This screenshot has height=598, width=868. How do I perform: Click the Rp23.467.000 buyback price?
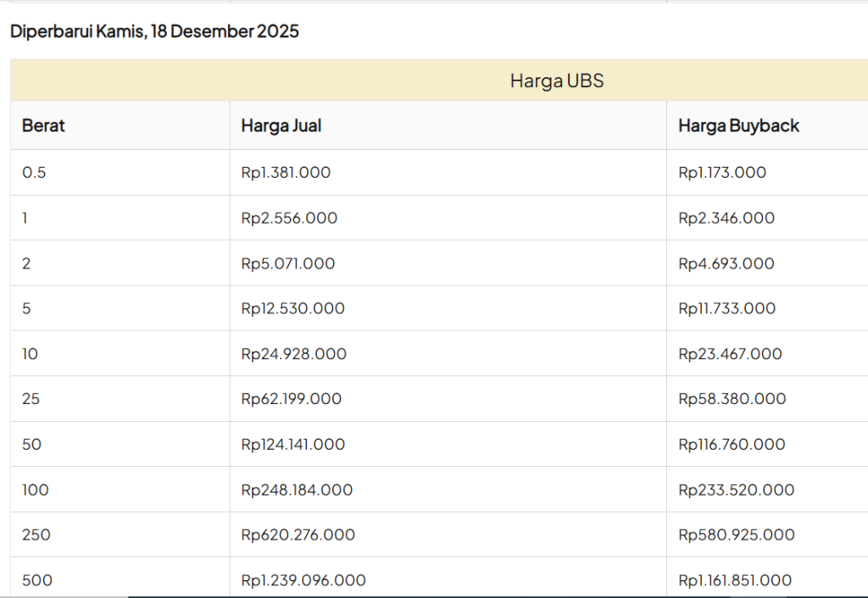click(x=730, y=354)
